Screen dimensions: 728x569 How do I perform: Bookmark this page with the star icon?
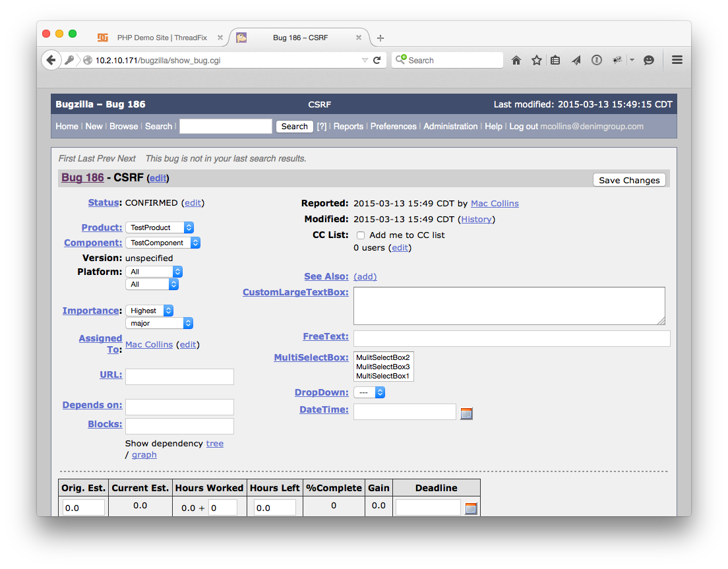536,60
